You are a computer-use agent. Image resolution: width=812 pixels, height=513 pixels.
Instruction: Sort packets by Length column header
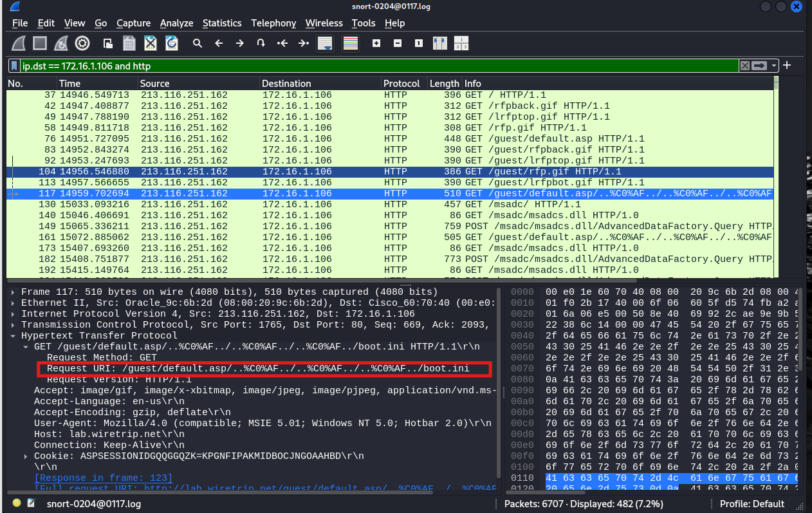click(x=445, y=84)
